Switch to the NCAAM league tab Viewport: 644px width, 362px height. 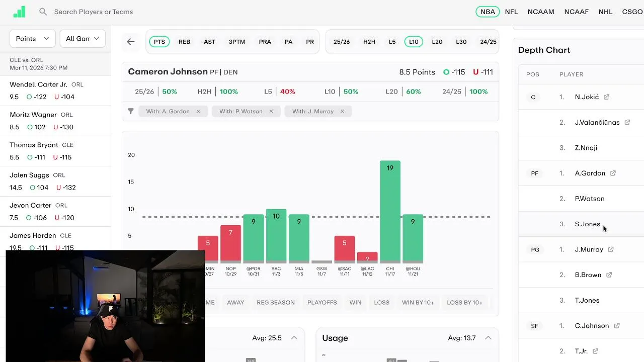(541, 12)
